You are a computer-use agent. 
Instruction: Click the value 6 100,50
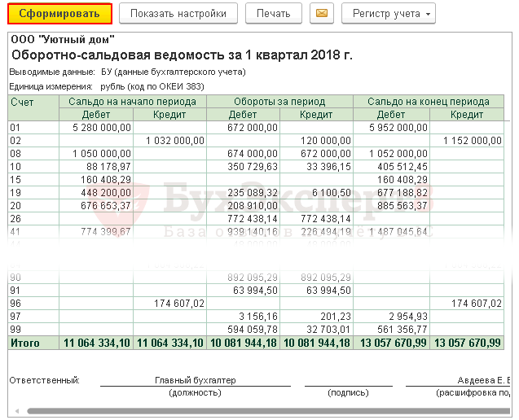(332, 192)
